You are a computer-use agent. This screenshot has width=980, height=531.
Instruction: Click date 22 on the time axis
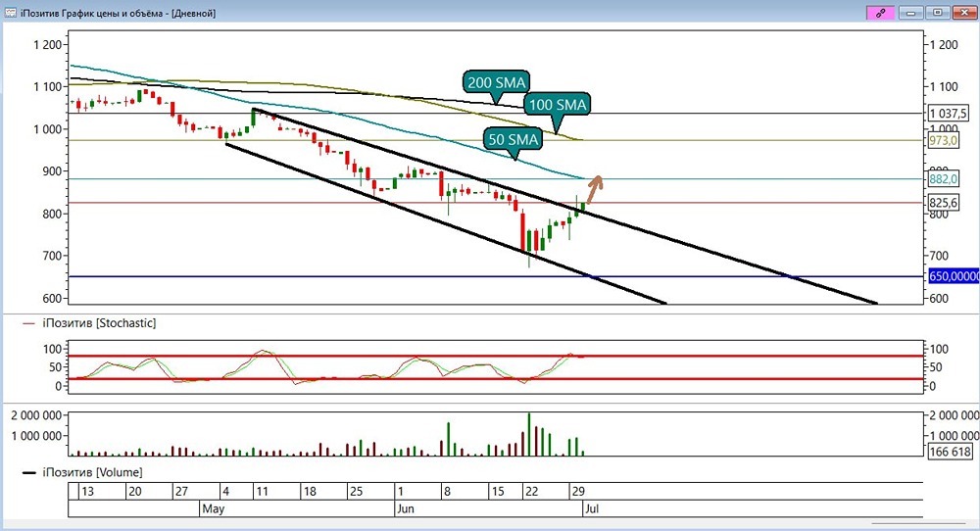531,491
